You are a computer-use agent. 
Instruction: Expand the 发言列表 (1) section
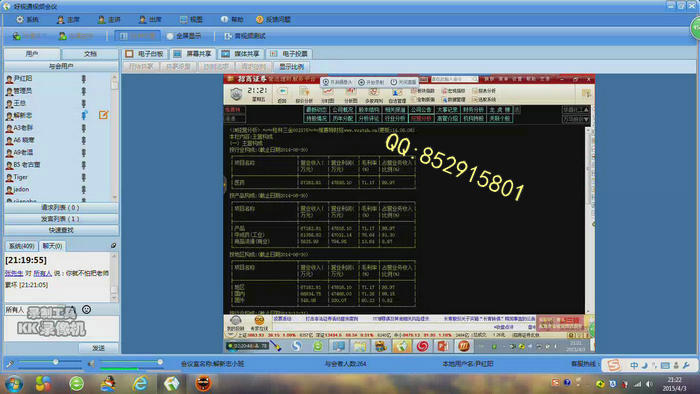61,219
